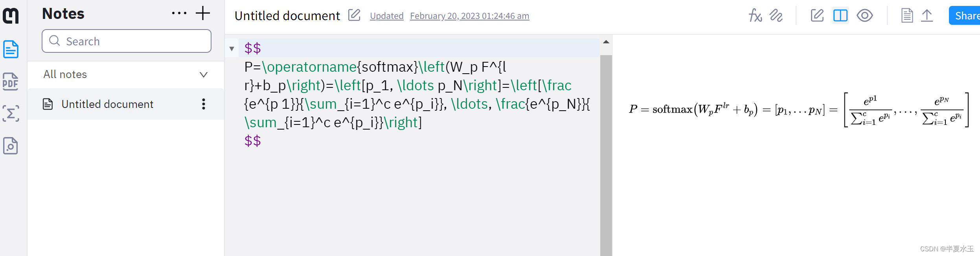The height and width of the screenshot is (256, 980).
Task: Click the export/upload document icon
Action: [927, 15]
